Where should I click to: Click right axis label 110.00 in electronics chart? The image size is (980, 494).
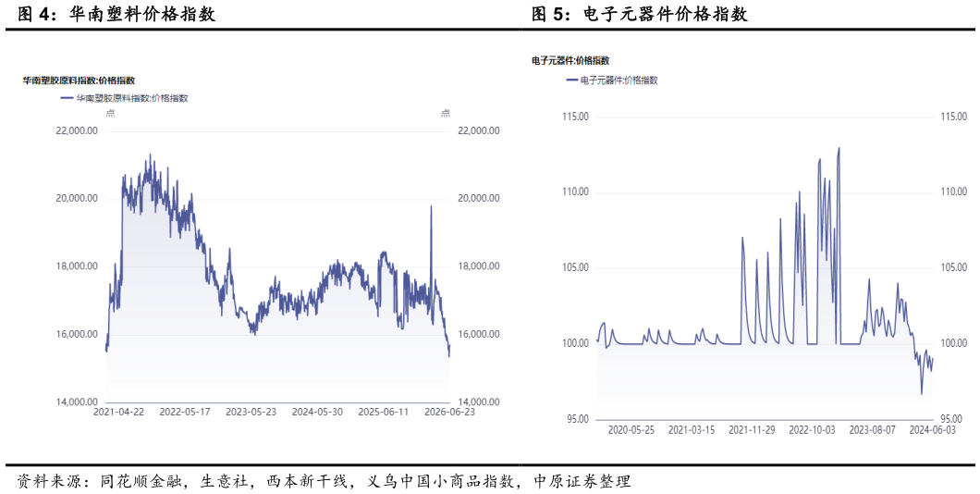pos(953,192)
